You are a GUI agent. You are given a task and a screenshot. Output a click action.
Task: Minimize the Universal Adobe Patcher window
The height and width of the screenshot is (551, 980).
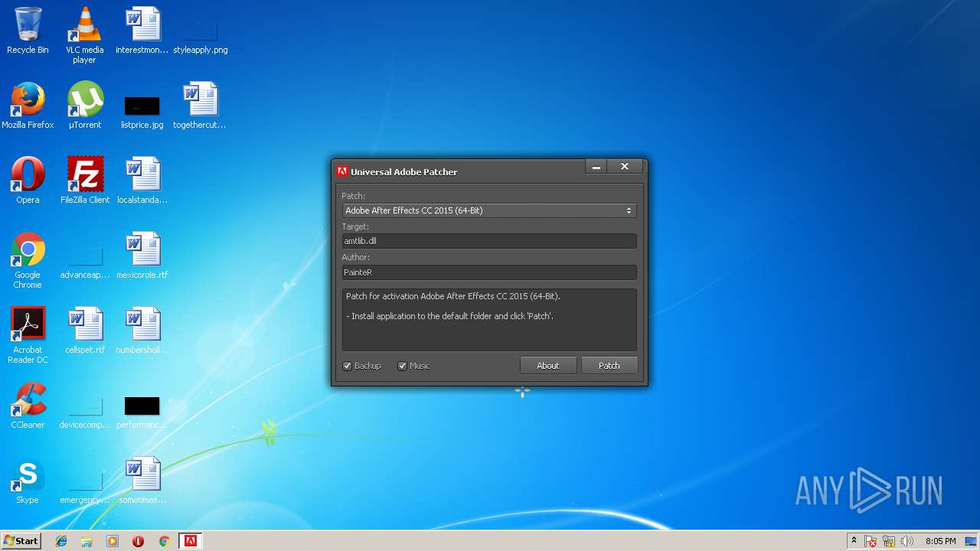tap(596, 167)
